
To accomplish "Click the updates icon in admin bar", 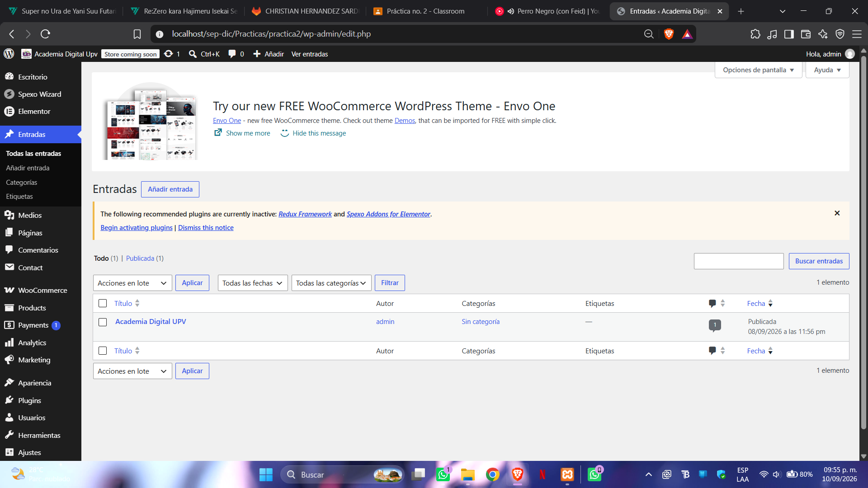I will point(172,54).
